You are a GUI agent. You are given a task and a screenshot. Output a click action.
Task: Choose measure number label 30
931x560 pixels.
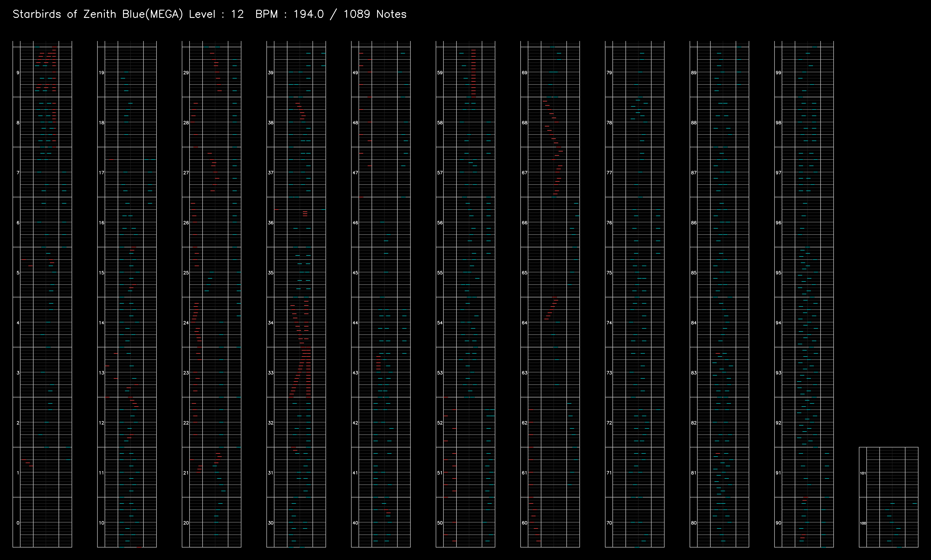click(271, 523)
